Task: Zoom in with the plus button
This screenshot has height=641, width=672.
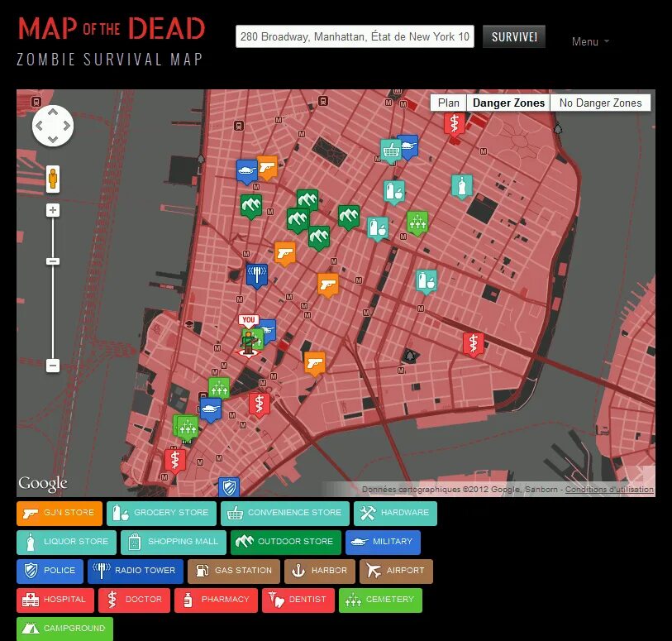Action: [53, 210]
